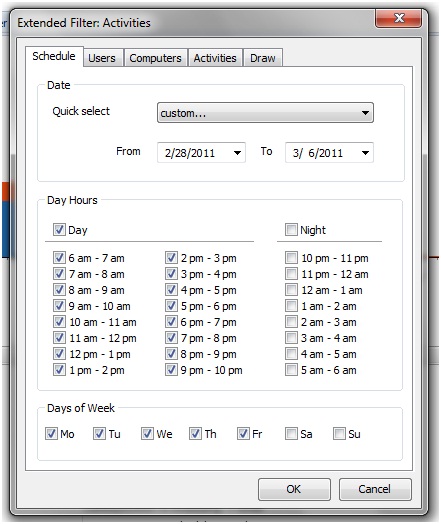Select the Activities tab
Image resolution: width=441 pixels, height=524 pixels.
click(x=215, y=58)
